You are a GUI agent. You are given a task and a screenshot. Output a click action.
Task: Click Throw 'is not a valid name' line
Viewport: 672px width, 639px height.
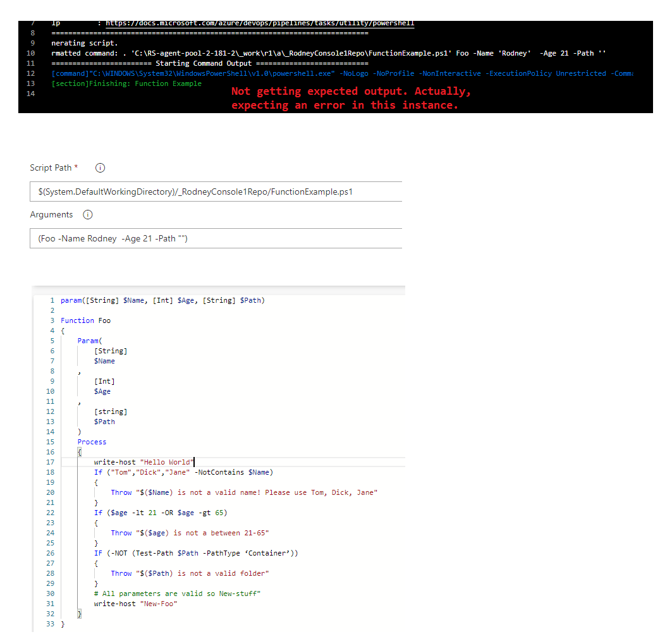(244, 493)
